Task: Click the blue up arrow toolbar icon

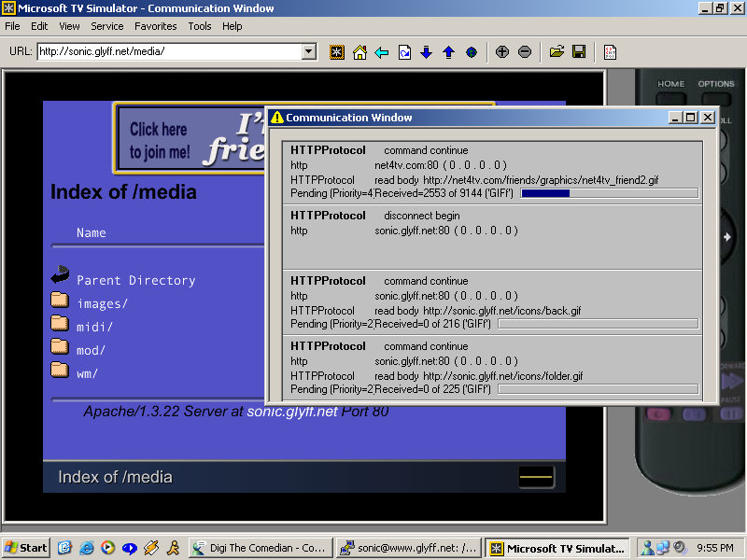Action: tap(449, 52)
